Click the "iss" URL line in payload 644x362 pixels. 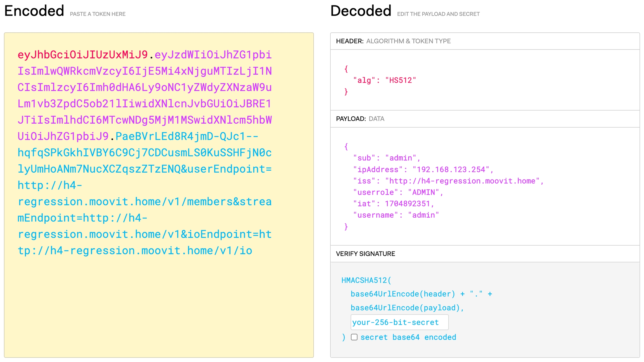click(448, 181)
